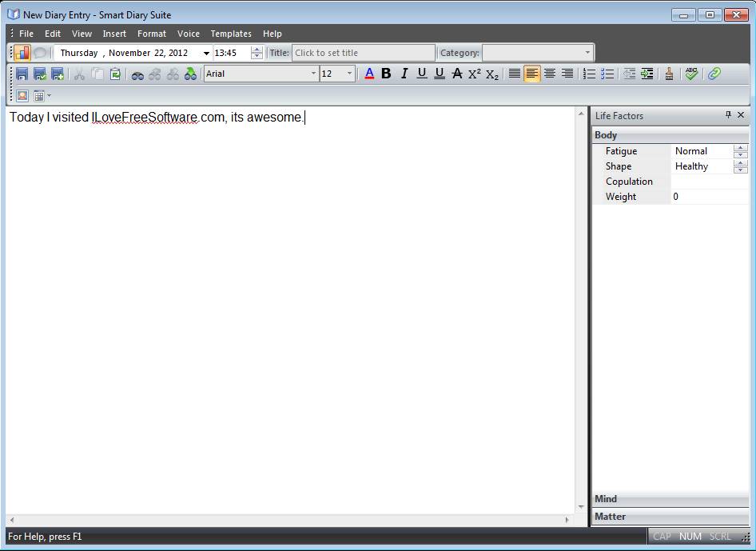The height and width of the screenshot is (551, 756).
Task: Open the Category dropdown
Action: click(x=587, y=53)
